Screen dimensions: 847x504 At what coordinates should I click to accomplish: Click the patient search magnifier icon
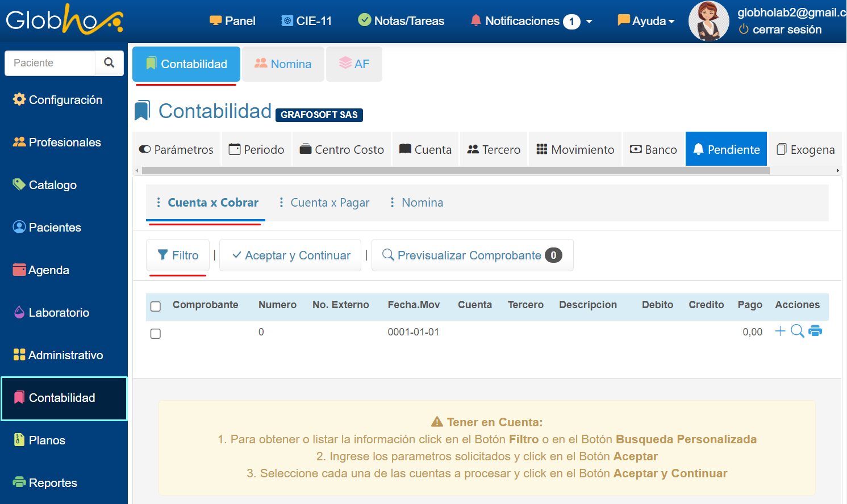(109, 63)
